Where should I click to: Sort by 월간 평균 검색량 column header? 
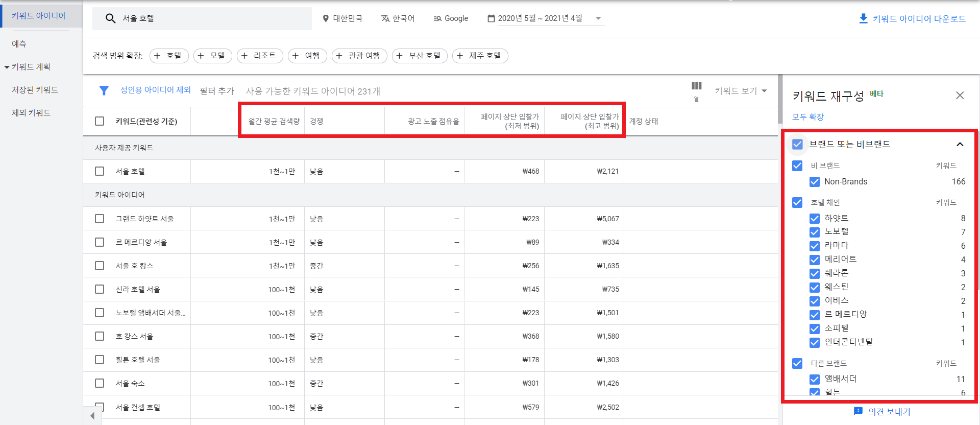[x=274, y=121]
